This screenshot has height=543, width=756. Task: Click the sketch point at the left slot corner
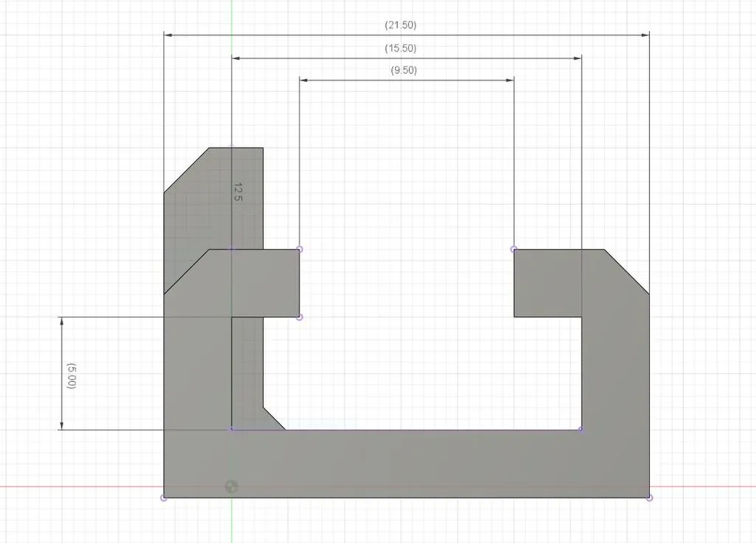click(298, 250)
